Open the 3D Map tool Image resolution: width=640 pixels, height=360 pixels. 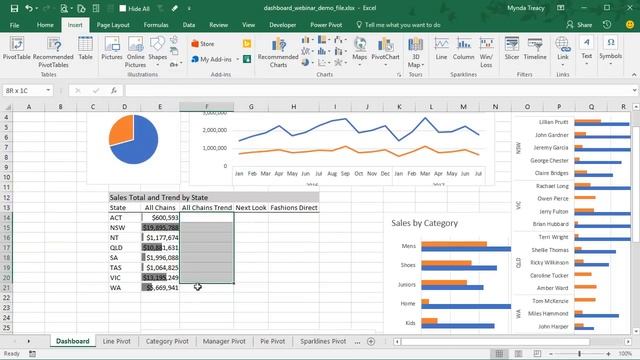416,52
